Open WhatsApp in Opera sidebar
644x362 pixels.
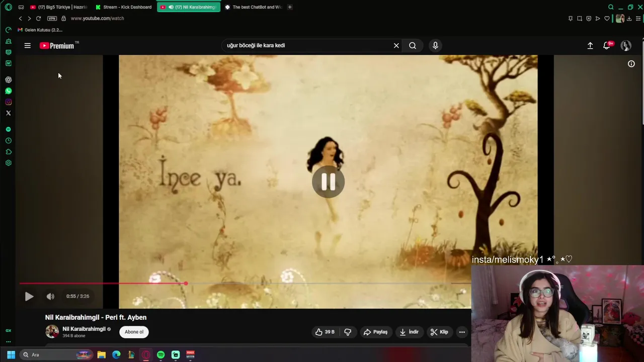pos(8,91)
